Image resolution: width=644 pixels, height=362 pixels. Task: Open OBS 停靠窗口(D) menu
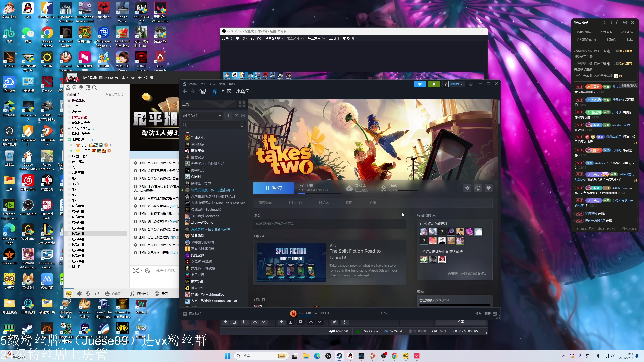(274, 38)
